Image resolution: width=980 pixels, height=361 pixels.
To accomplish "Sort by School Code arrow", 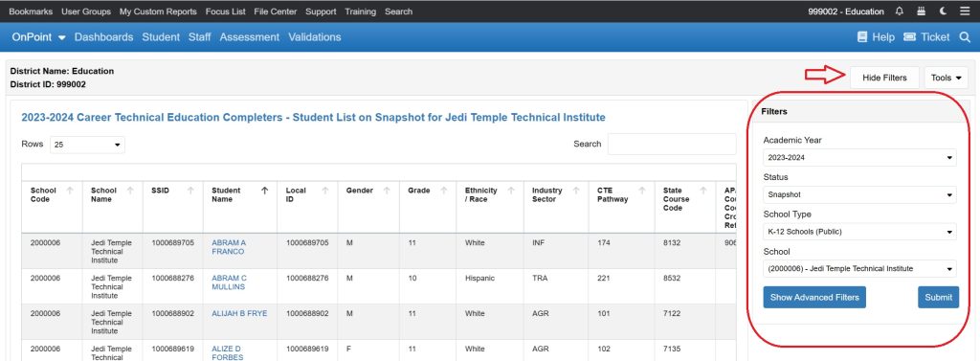I will (69, 191).
